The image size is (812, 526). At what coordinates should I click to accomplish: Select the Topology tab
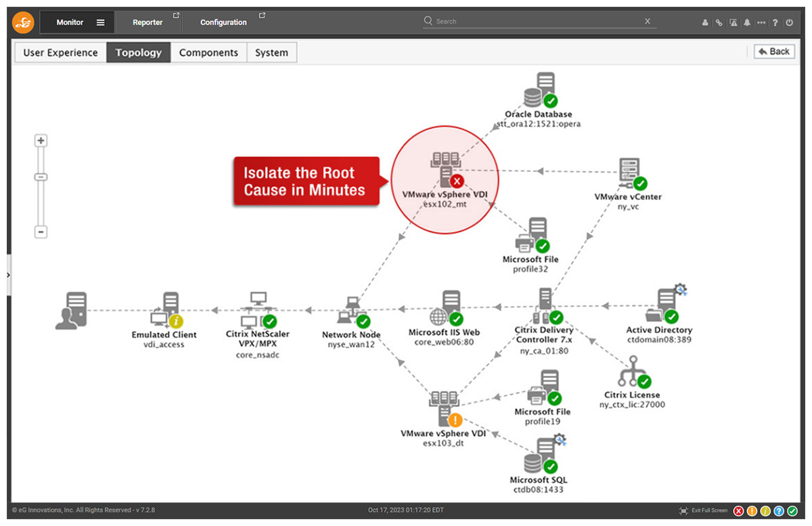click(x=139, y=52)
